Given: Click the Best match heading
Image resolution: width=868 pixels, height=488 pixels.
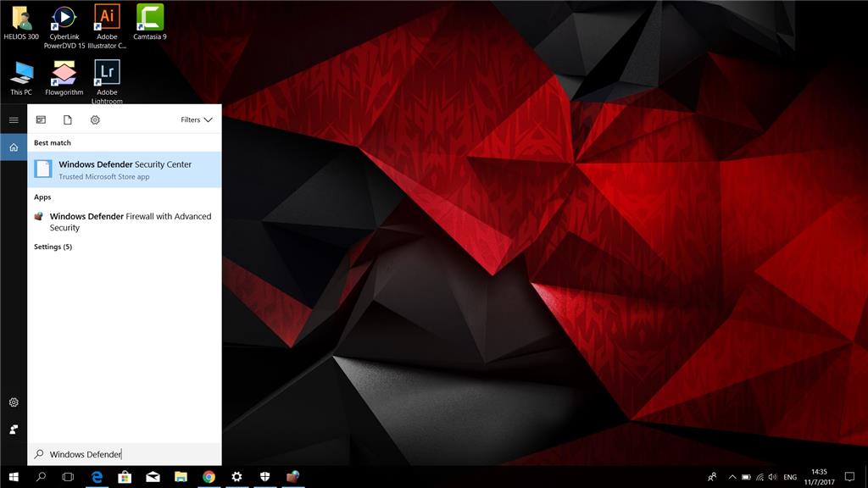Looking at the screenshot, I should point(53,142).
